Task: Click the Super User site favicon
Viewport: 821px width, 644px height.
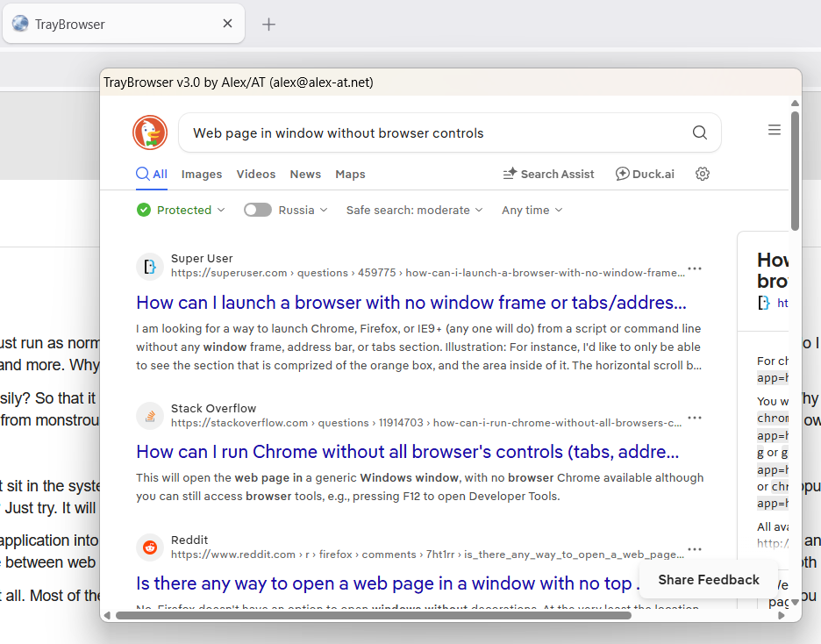Action: [150, 266]
